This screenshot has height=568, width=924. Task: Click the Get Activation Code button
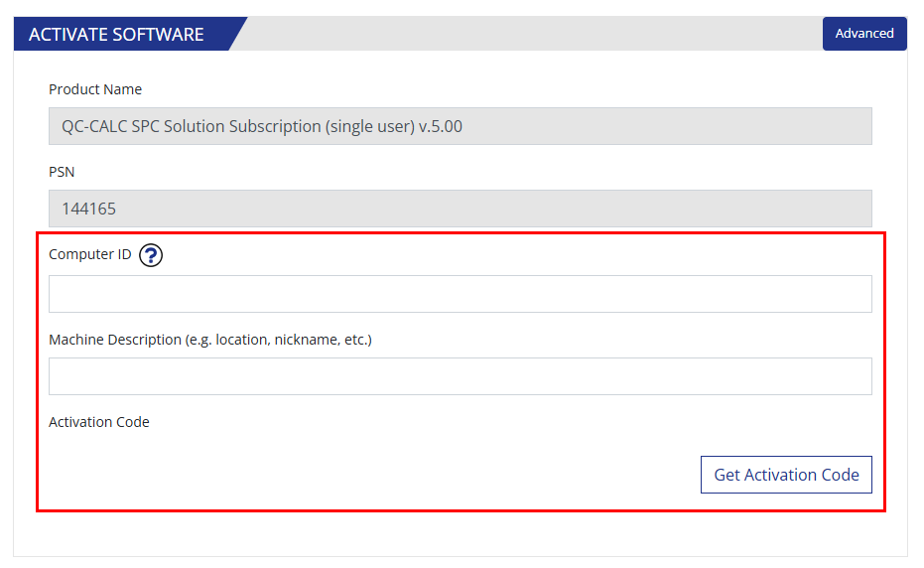click(x=786, y=475)
